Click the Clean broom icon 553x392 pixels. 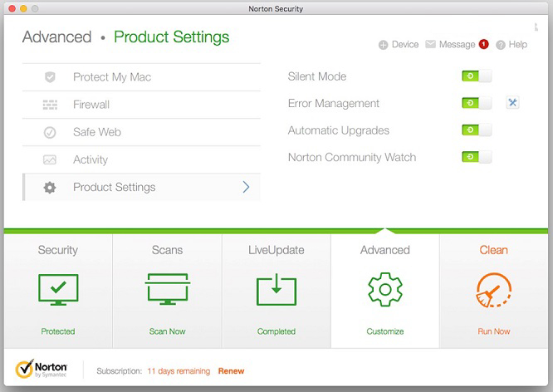click(x=494, y=290)
